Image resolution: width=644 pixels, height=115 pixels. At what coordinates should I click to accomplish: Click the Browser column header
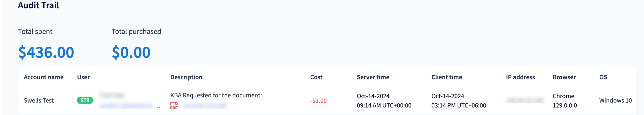564,77
